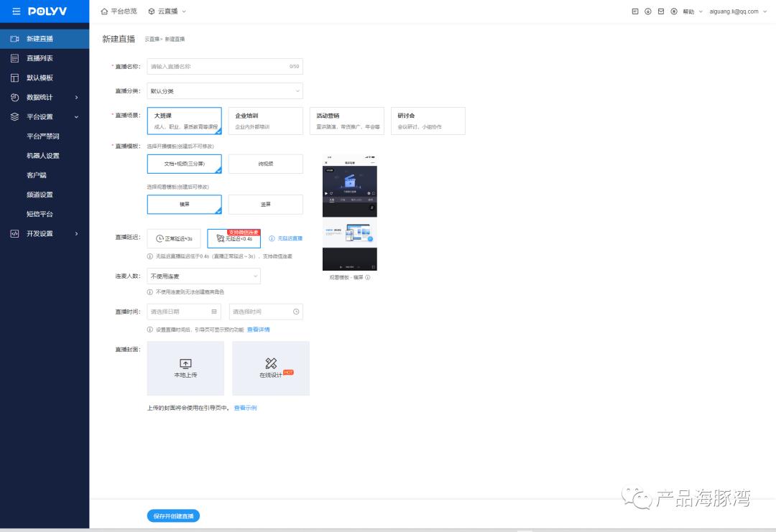Viewport: 776px width, 532px height.
Task: Choose 纯视频 template option
Action: [x=266, y=164]
